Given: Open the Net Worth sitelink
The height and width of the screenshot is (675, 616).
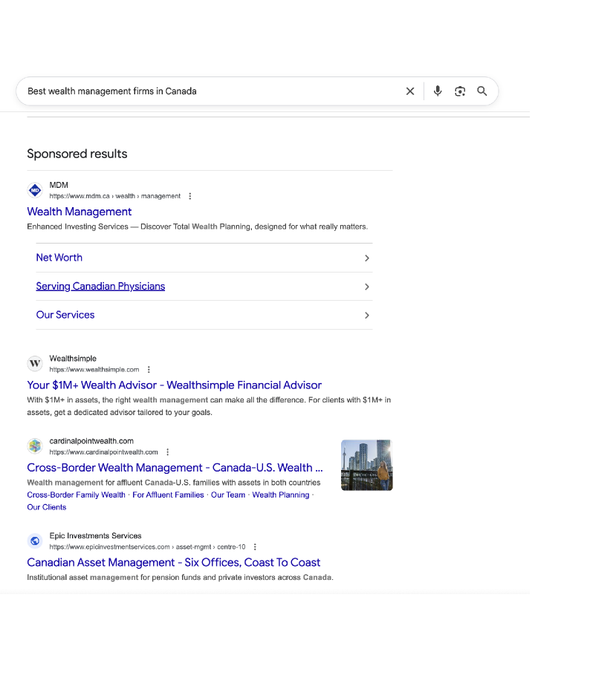Looking at the screenshot, I should (59, 258).
